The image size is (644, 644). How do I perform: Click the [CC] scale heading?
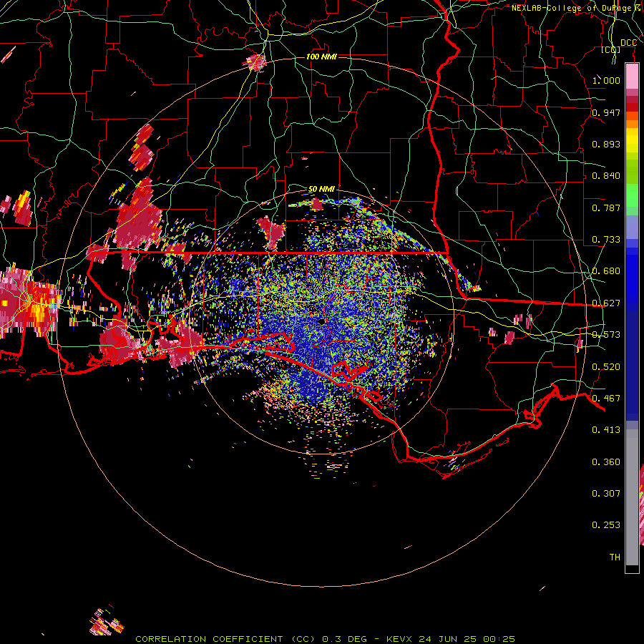(x=611, y=49)
